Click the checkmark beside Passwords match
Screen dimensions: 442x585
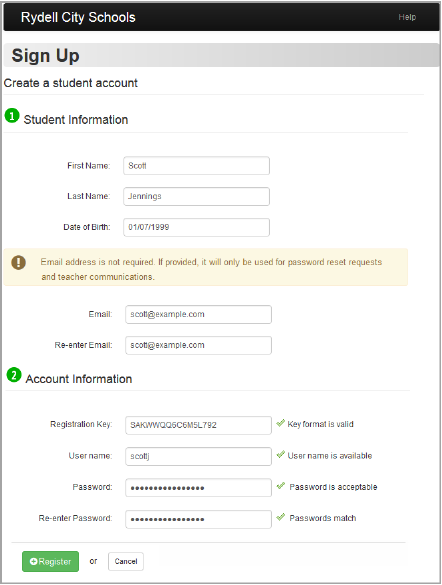click(280, 517)
